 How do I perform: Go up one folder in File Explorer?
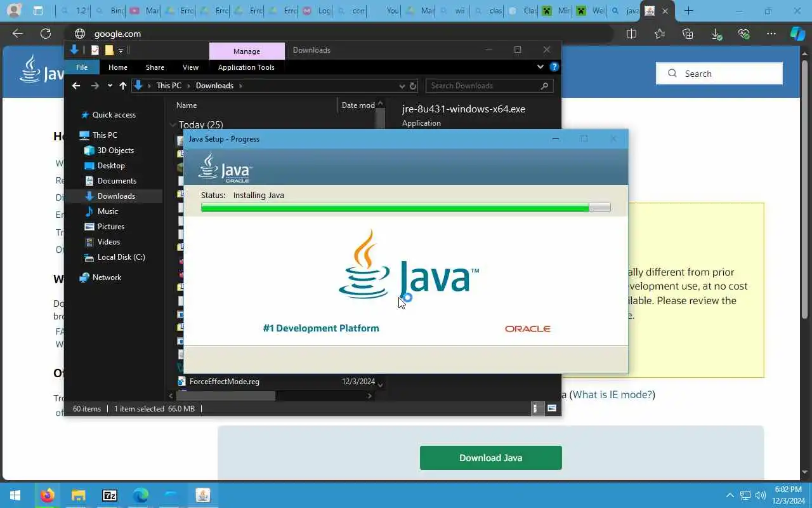click(x=123, y=86)
